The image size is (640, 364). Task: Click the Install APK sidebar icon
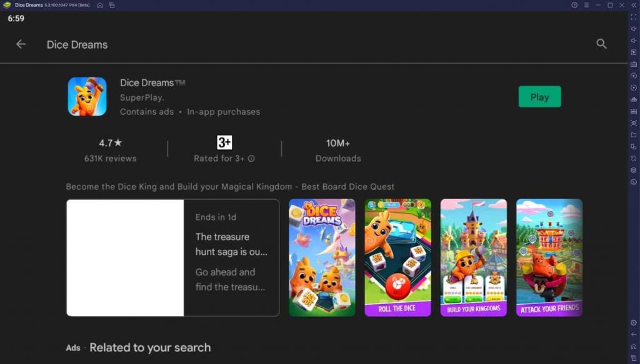tap(634, 99)
